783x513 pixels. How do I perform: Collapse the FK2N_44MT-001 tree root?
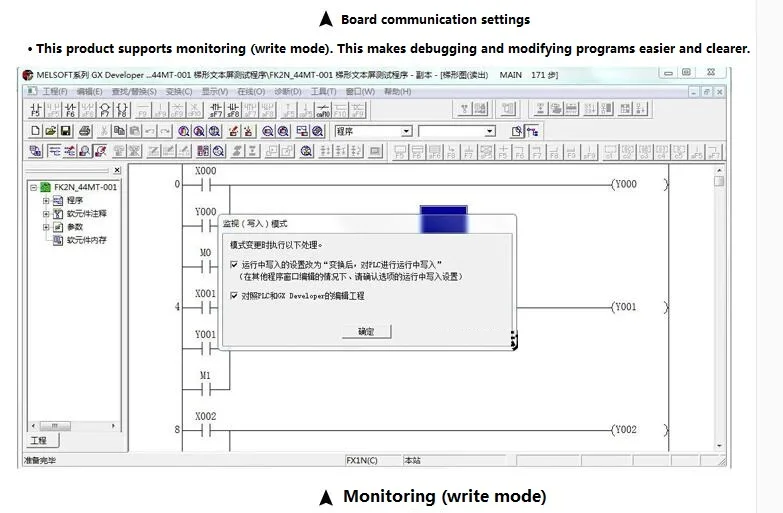33,188
